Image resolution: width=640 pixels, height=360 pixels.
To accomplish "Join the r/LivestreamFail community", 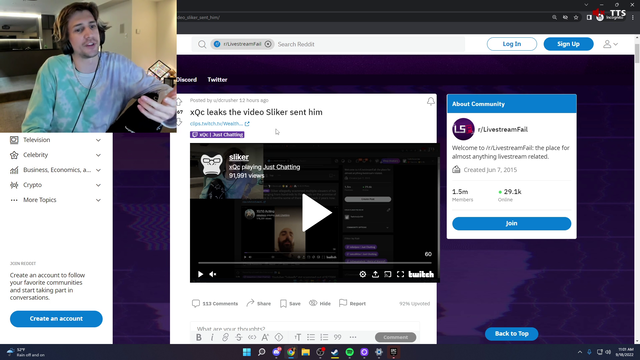I will tap(511, 223).
